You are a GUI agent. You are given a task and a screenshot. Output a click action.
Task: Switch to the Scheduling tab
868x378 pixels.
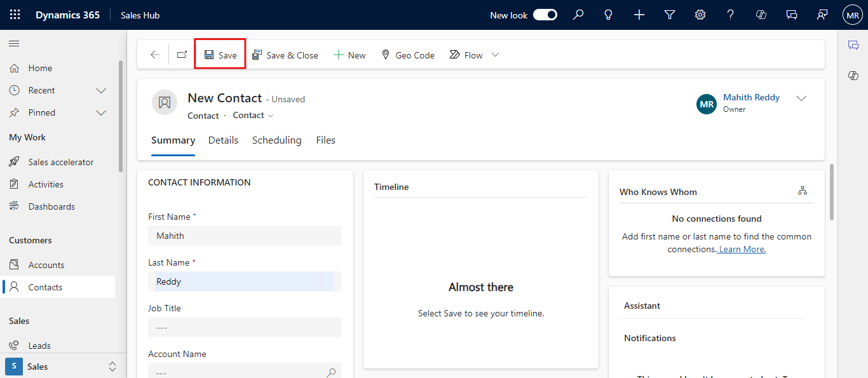tap(276, 140)
